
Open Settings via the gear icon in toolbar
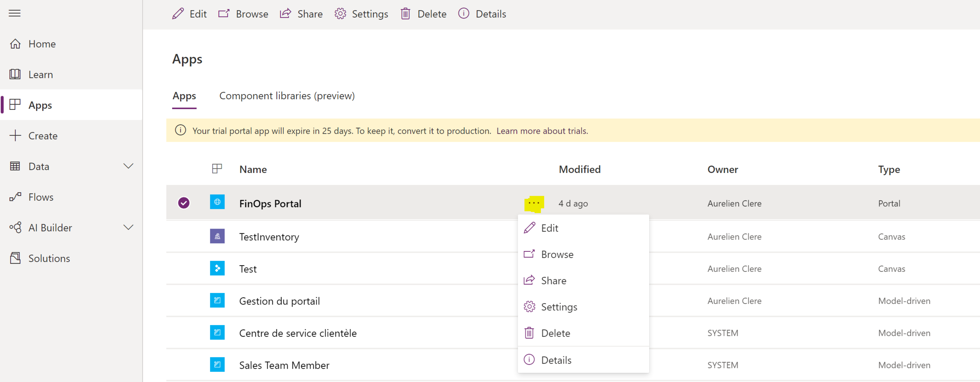(x=341, y=13)
